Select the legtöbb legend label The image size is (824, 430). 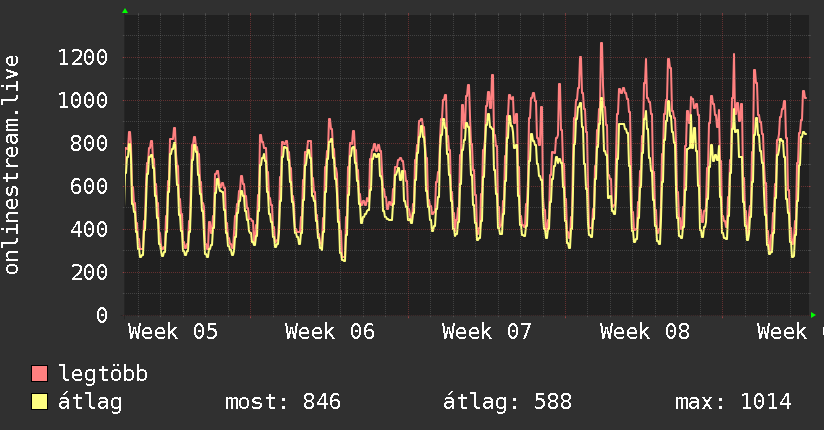tap(103, 374)
